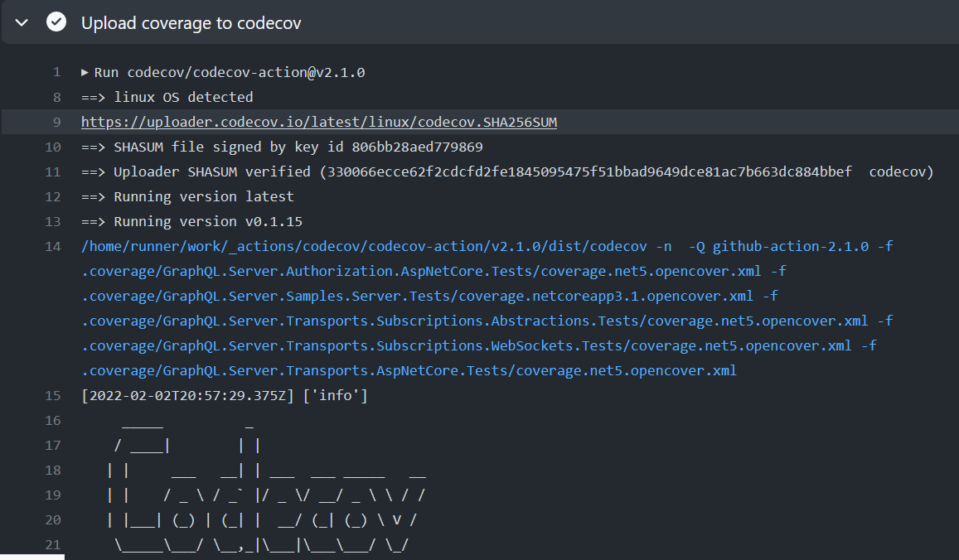Click line number 9 in the log
This screenshot has width=959, height=560.
56,123
